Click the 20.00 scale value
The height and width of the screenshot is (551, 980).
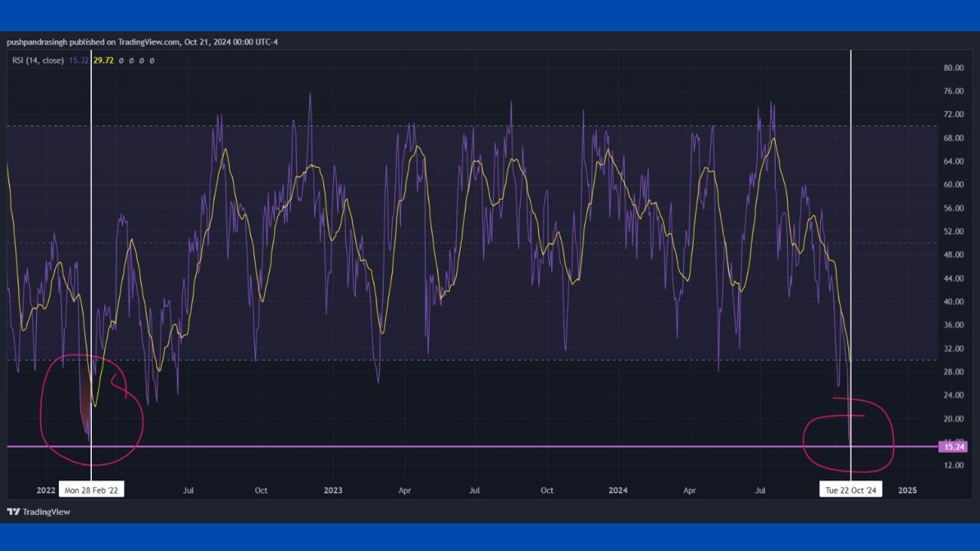(x=953, y=419)
